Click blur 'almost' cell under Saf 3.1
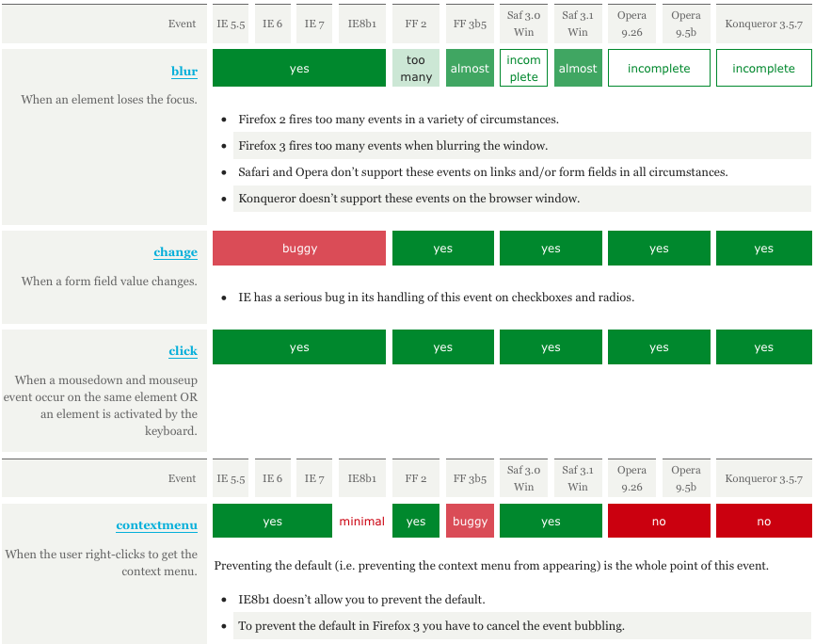This screenshot has width=815, height=644. (578, 68)
